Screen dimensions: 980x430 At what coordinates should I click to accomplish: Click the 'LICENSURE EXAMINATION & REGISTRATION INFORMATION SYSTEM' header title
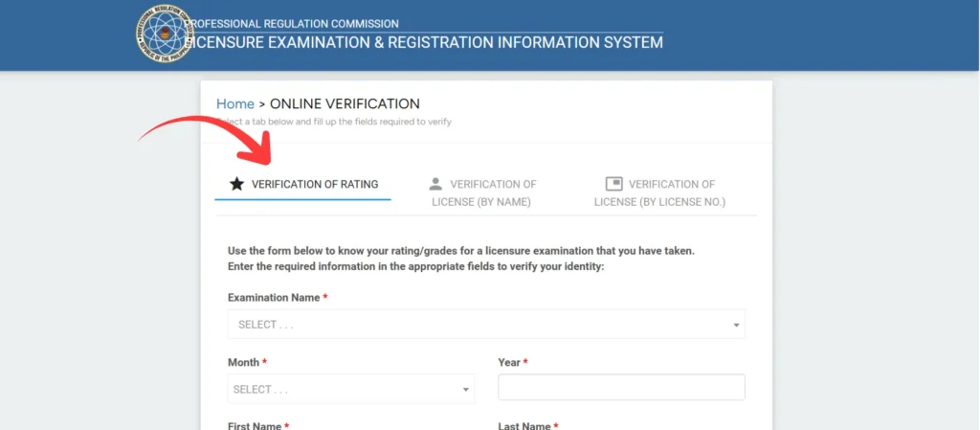[x=426, y=42]
